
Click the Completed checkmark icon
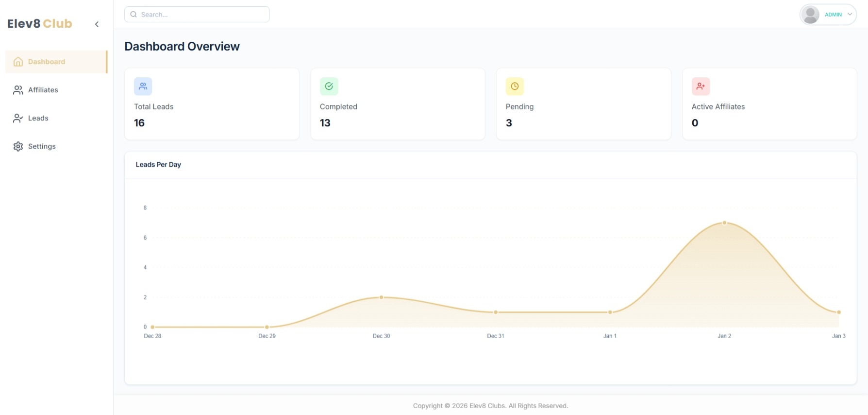click(x=329, y=86)
